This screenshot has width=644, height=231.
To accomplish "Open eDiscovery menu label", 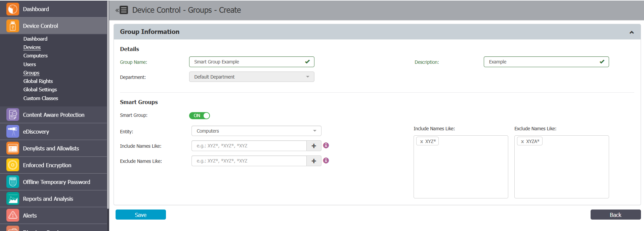I will (36, 132).
